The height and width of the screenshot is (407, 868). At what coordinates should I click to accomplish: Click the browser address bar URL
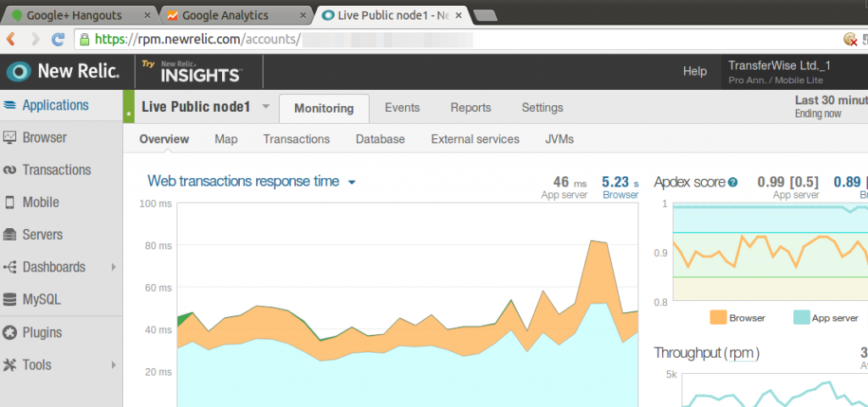click(198, 39)
